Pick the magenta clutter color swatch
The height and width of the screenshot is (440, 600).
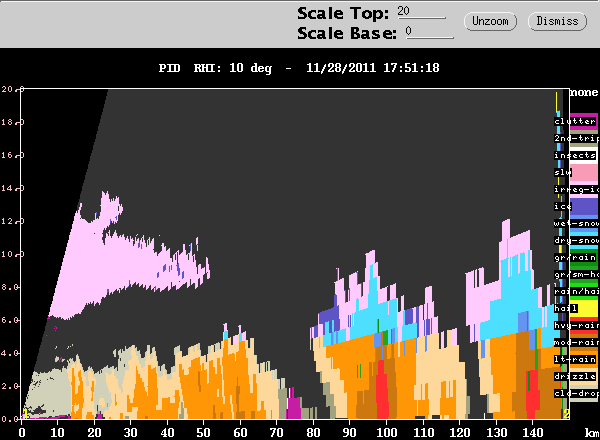584,122
